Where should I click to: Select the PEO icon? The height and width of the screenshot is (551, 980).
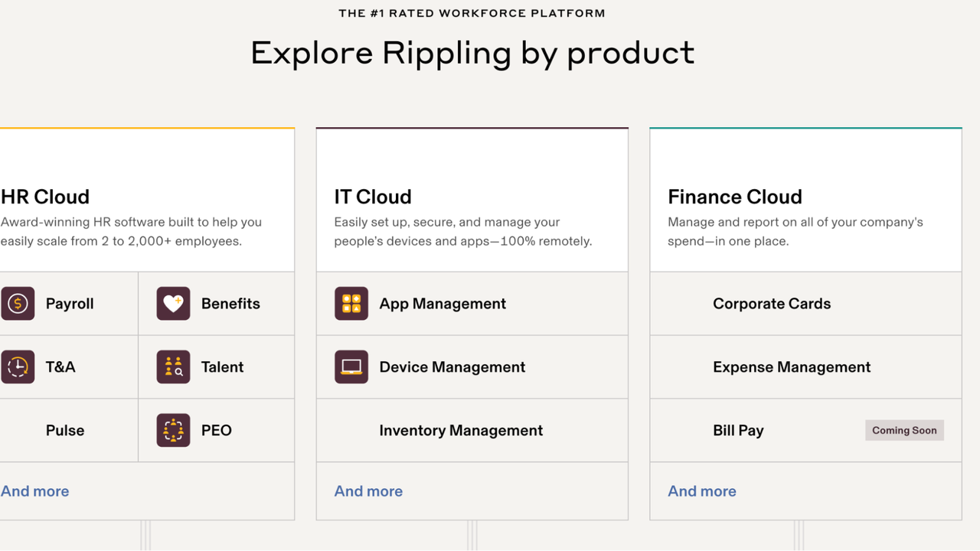pyautogui.click(x=172, y=430)
